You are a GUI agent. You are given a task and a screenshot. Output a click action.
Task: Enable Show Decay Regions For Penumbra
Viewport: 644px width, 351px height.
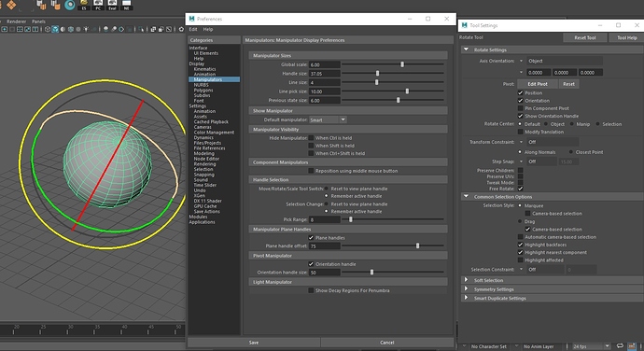[x=311, y=290]
